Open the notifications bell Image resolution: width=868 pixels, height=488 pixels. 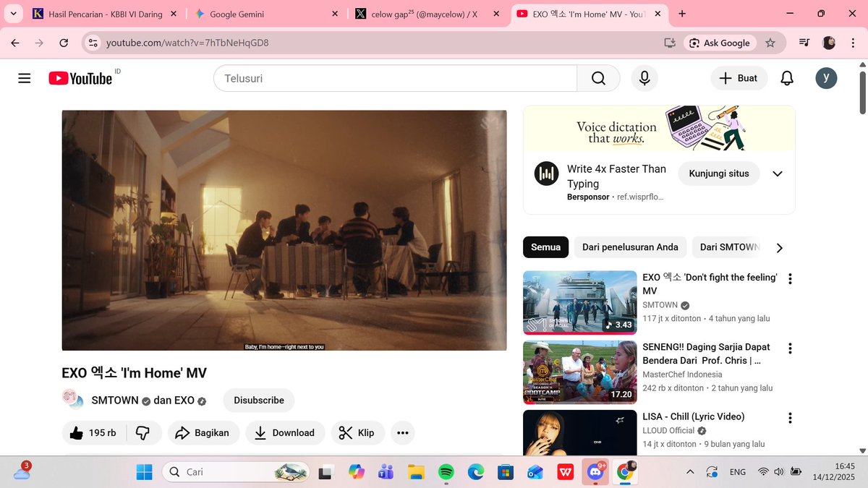pyautogui.click(x=787, y=78)
